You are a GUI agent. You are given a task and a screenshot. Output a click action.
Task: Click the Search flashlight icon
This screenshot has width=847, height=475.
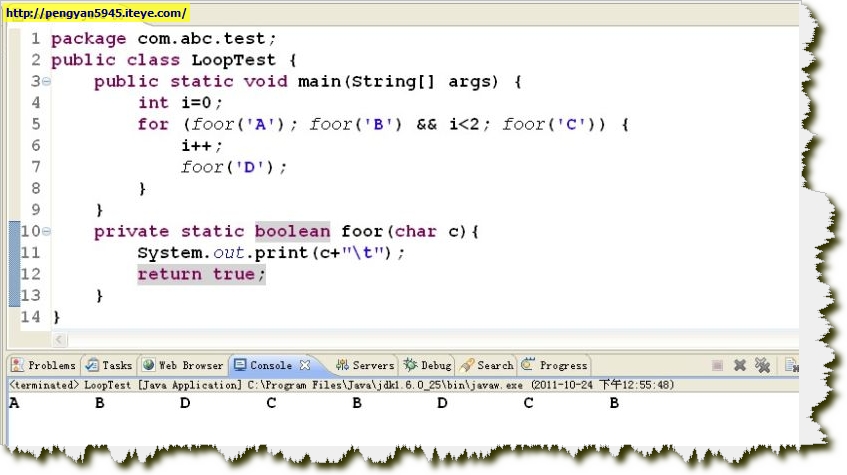click(467, 365)
